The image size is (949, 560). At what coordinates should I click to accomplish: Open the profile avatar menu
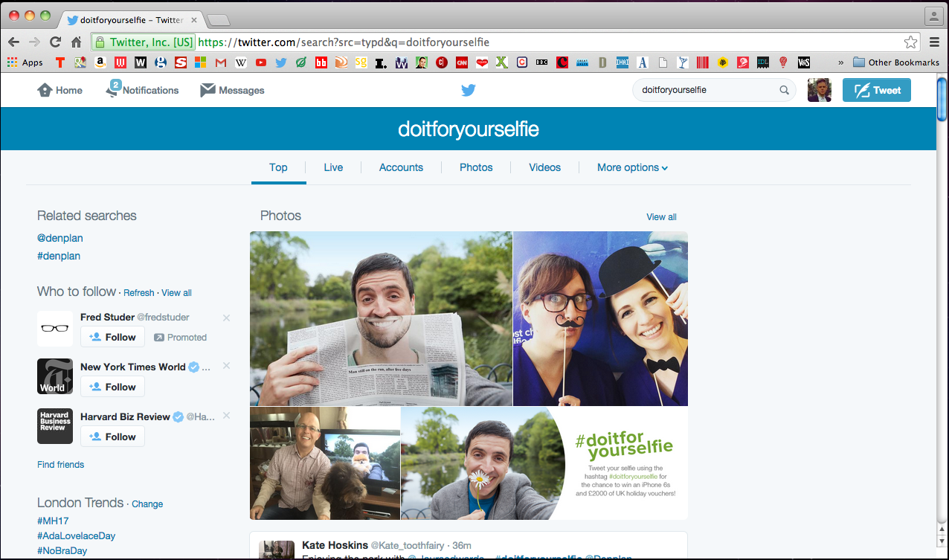(820, 90)
